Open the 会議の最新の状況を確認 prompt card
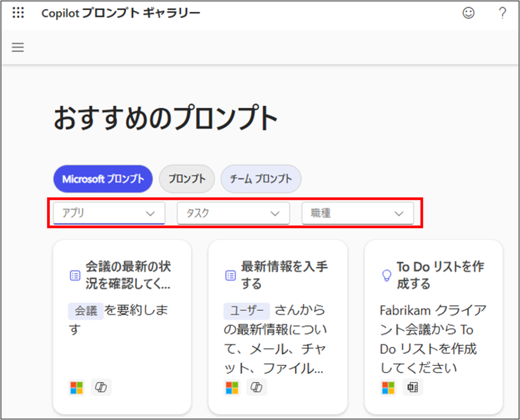 122,327
